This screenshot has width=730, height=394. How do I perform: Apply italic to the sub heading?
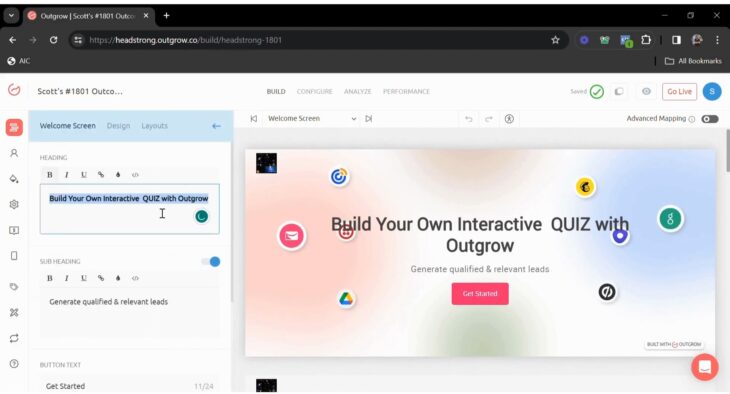(67, 278)
